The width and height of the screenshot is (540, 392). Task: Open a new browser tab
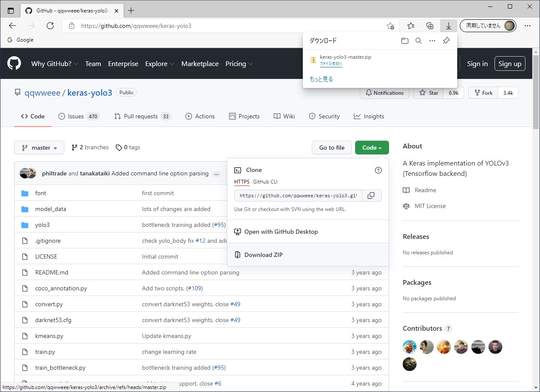coord(131,11)
